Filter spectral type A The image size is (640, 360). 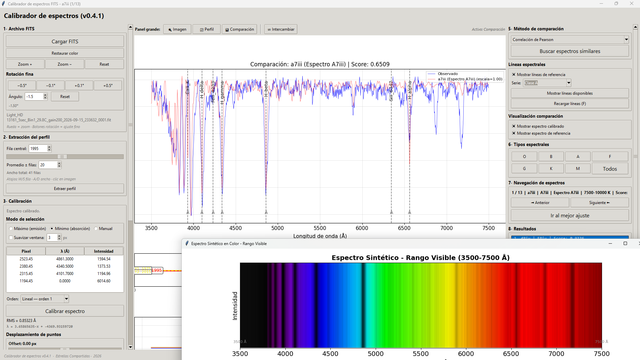[578, 156]
